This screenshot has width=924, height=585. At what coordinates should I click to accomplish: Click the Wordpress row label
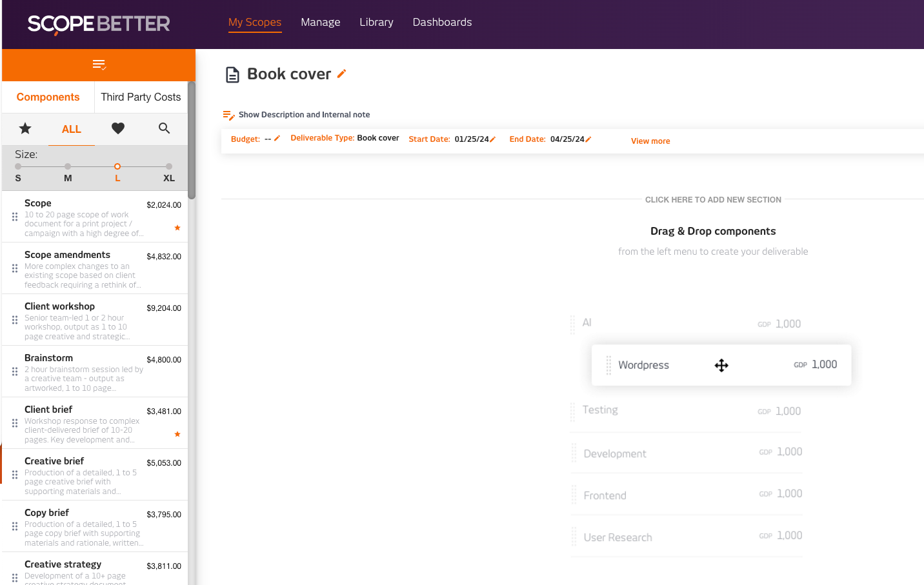643,365
